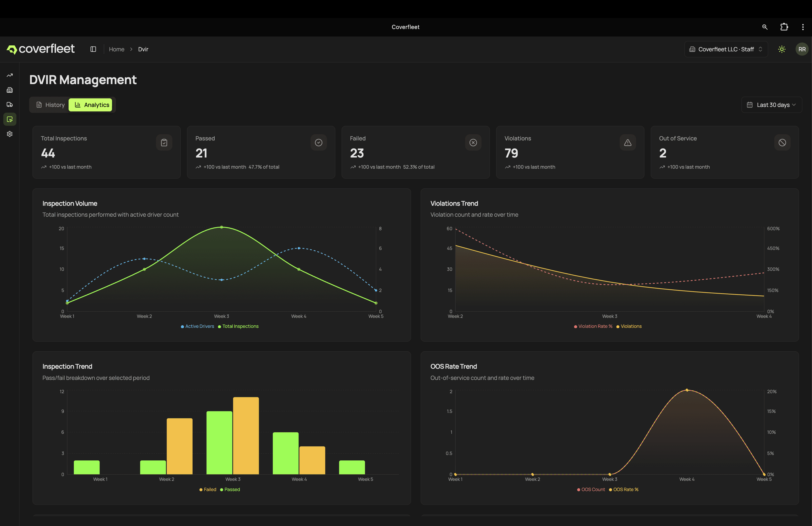
Task: Click the Coverfleet logo
Action: click(41, 49)
